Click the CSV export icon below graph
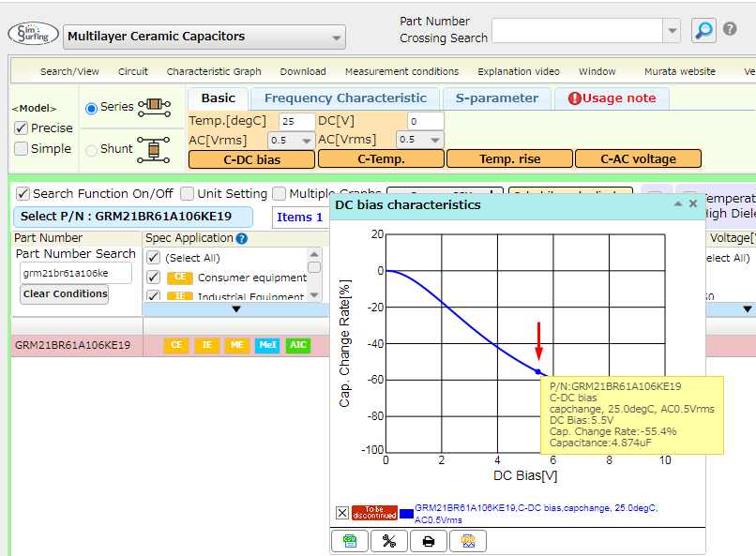 pos(350,541)
